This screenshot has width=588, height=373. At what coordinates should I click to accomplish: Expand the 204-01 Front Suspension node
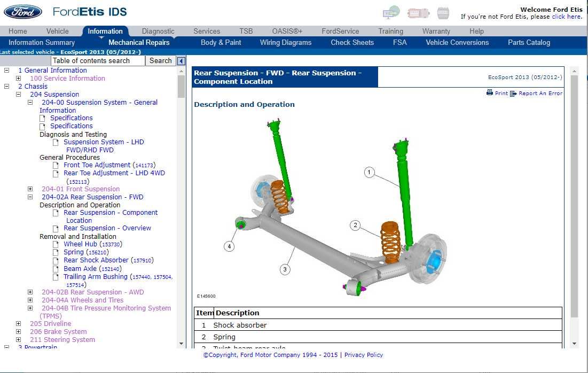tap(30, 189)
